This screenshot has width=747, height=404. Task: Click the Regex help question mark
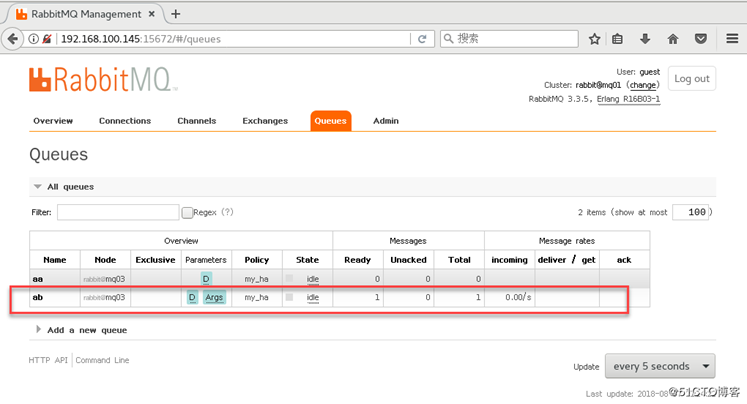point(227,212)
